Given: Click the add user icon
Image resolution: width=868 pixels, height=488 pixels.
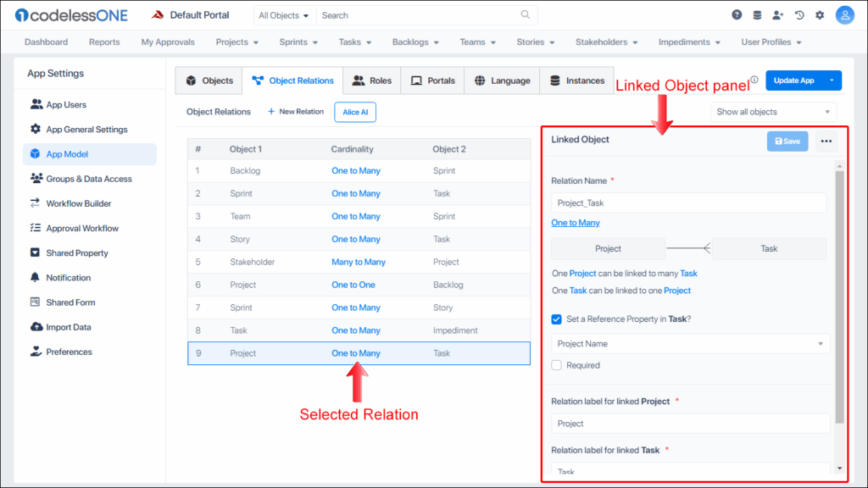Looking at the screenshot, I should tap(778, 15).
